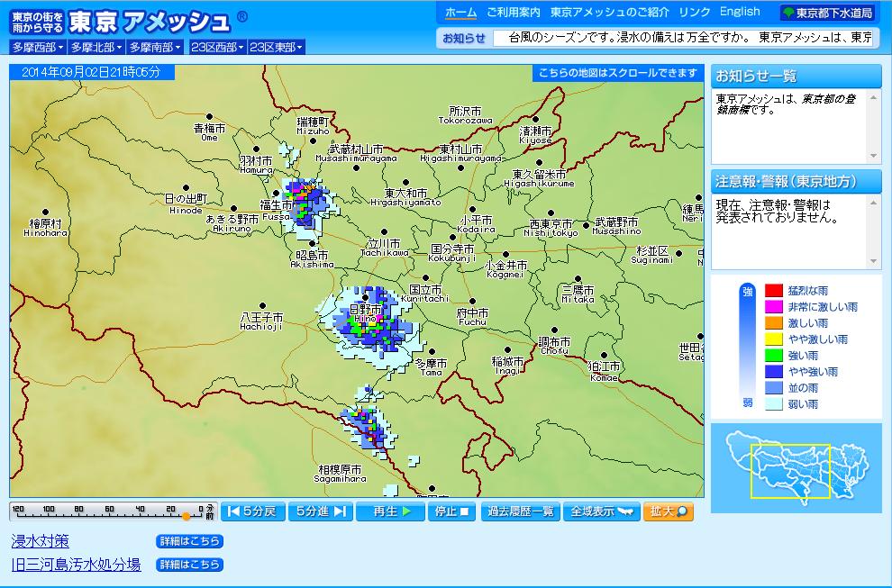Screen dimensions: 892x588
Task: Advance 5 minutes with 5分進
Action: pyautogui.click(x=320, y=511)
